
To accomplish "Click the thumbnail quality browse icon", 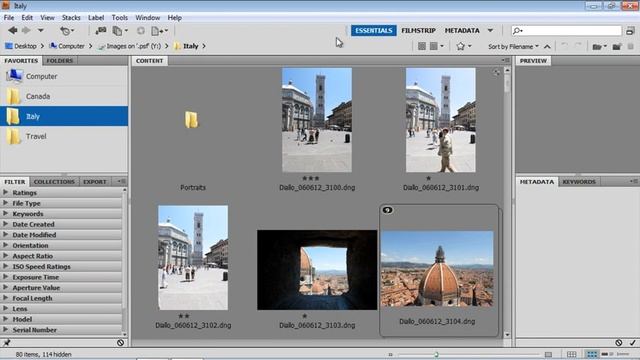I will click(x=422, y=46).
